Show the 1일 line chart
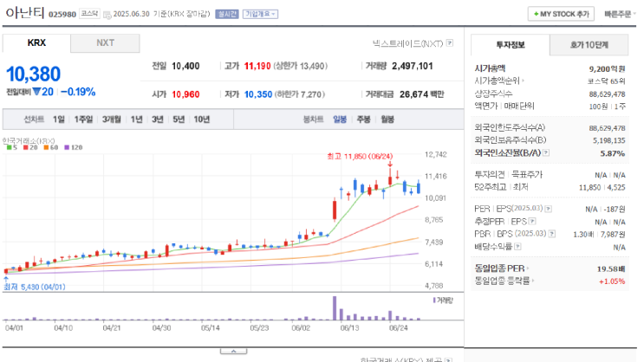The width and height of the screenshot is (644, 362). [x=59, y=120]
